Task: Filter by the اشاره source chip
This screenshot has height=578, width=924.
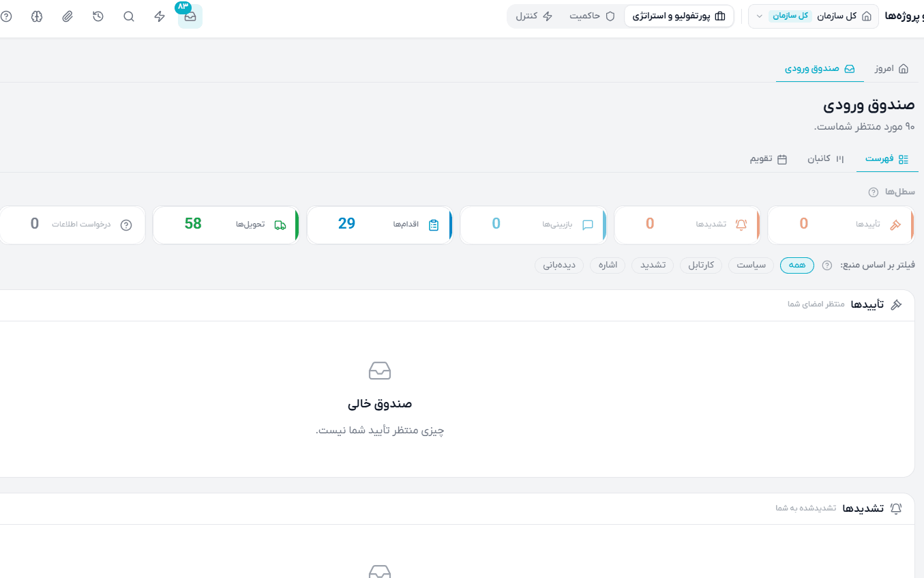Action: pos(608,265)
